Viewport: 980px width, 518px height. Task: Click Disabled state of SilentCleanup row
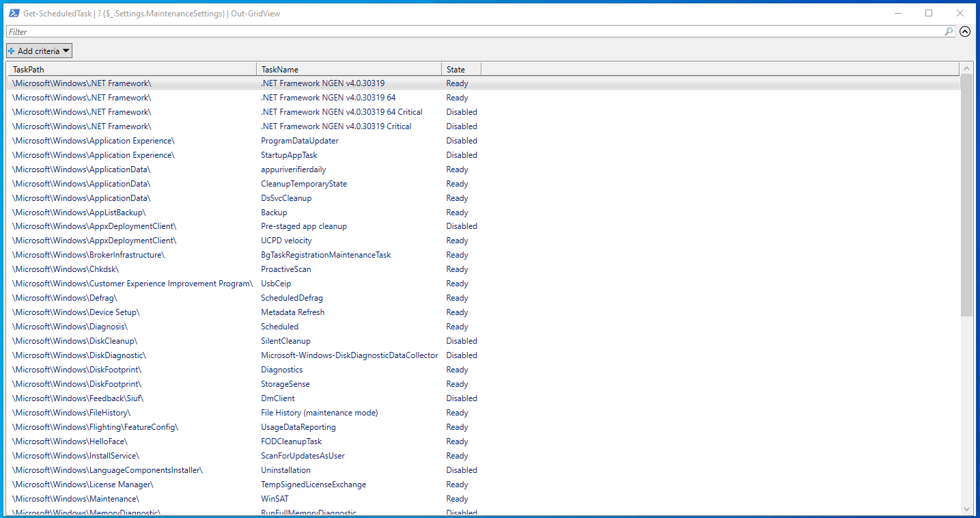[x=462, y=341]
